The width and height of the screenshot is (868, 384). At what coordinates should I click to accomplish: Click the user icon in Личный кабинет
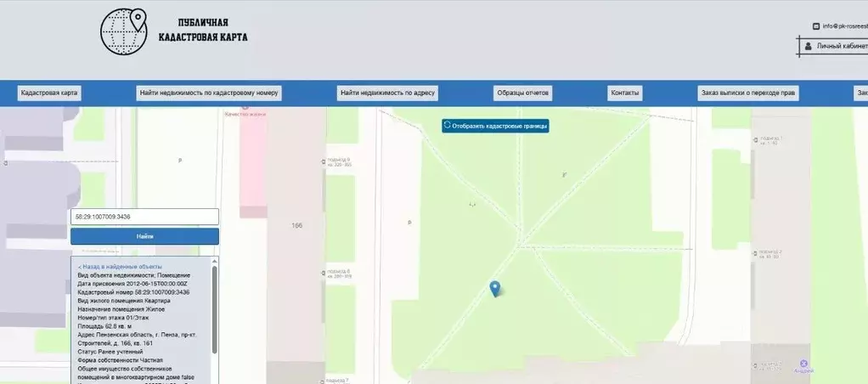809,46
